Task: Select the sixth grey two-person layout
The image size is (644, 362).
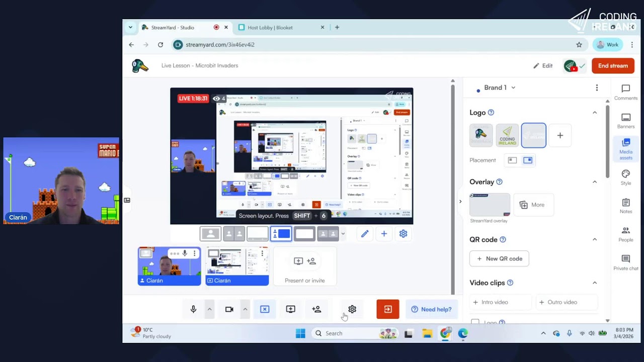Action: pyautogui.click(x=328, y=234)
